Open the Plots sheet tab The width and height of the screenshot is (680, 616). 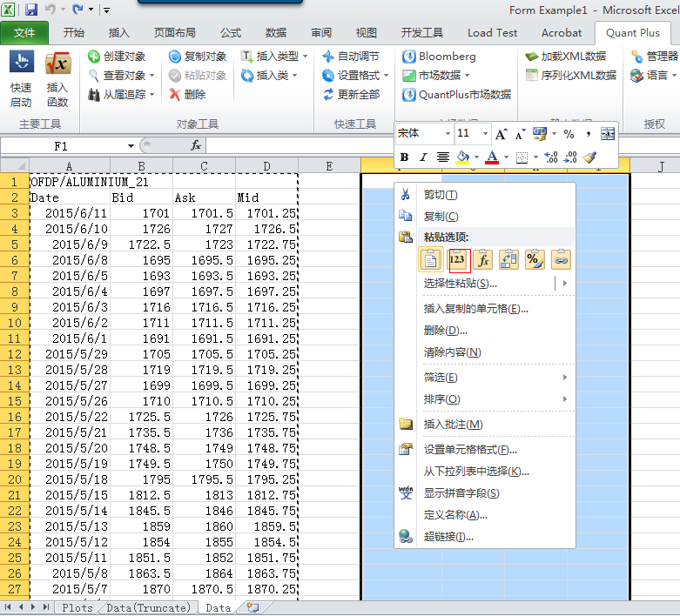click(x=77, y=608)
